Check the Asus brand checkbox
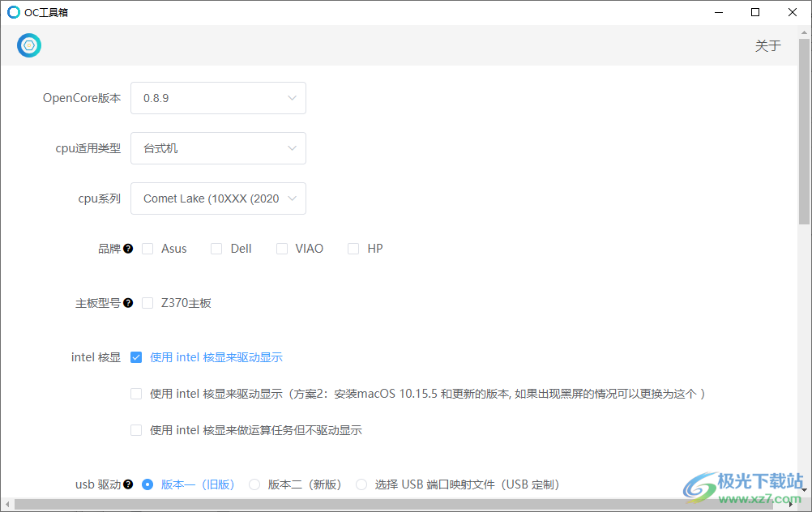This screenshot has width=812, height=512. (147, 249)
